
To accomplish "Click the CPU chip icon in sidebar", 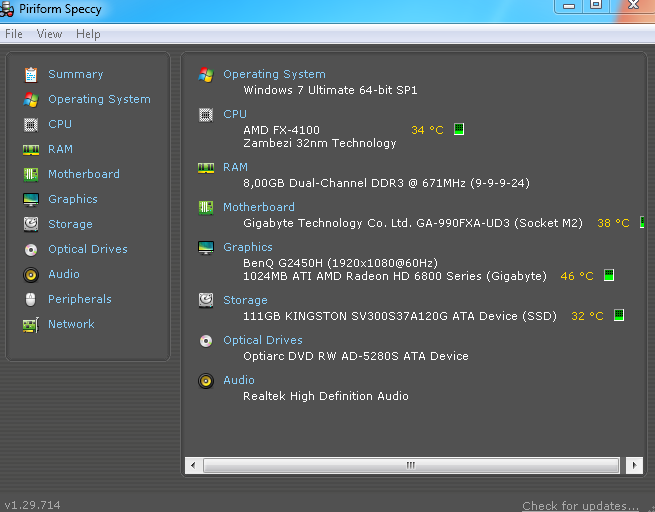I will click(31, 124).
